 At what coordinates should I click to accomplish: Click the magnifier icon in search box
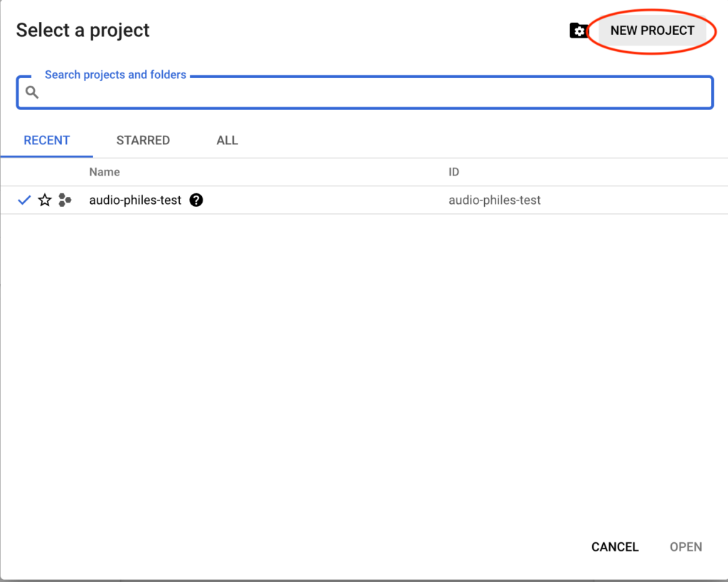[x=32, y=92]
